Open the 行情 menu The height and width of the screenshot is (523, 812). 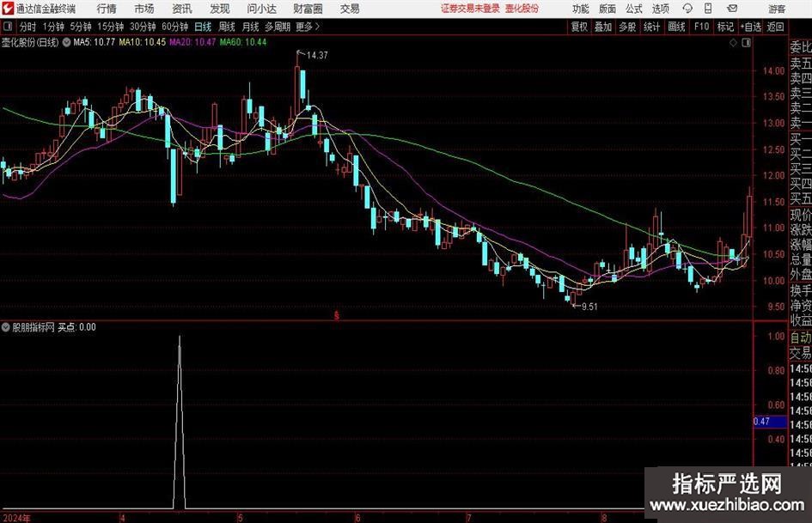107,9
